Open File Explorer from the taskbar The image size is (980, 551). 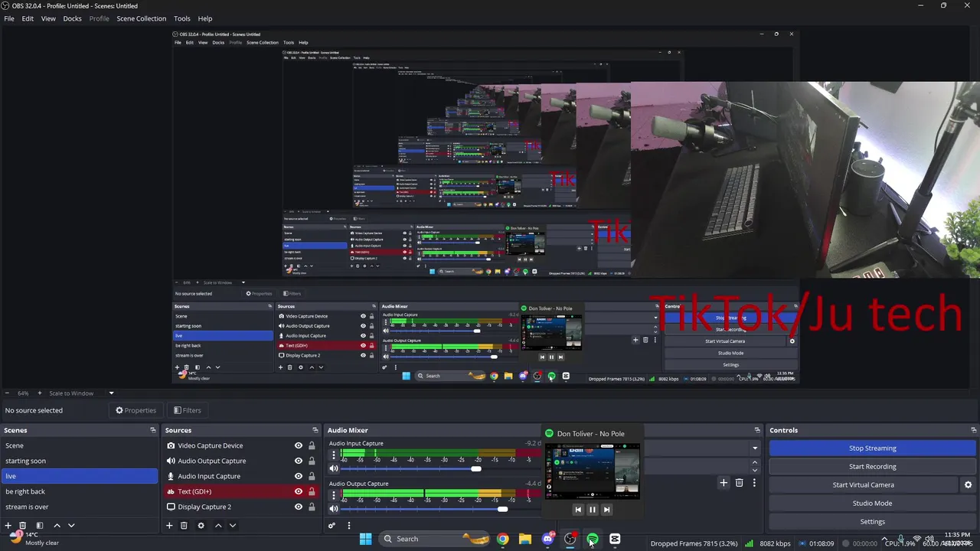[524, 539]
